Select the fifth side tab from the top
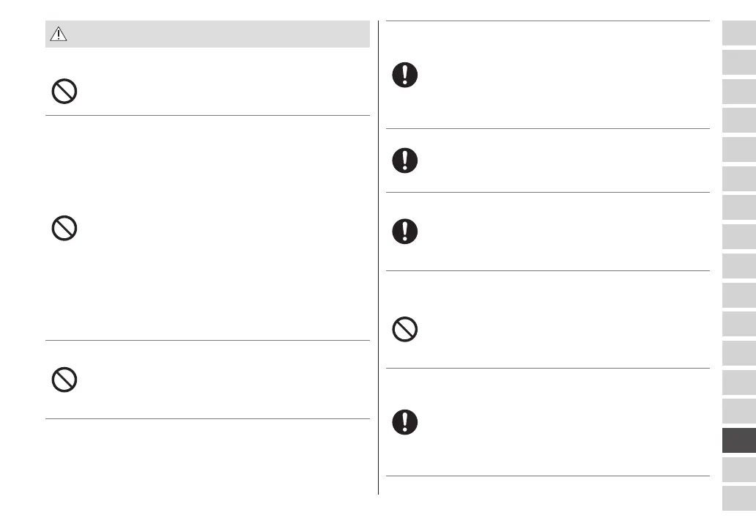 (x=738, y=149)
